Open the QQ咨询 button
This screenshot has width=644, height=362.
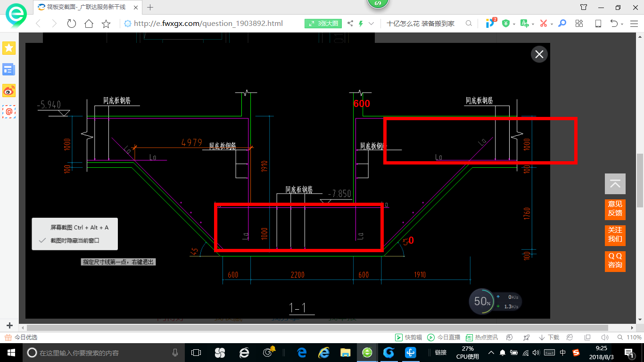615,262
